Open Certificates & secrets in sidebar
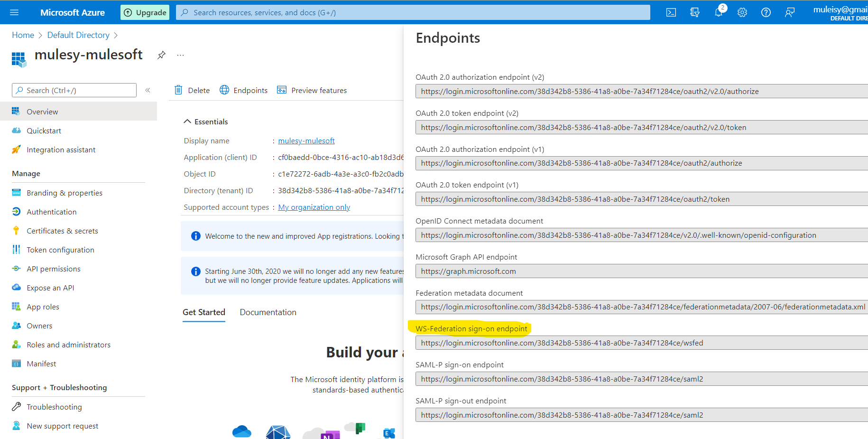This screenshot has width=868, height=439. coord(62,231)
